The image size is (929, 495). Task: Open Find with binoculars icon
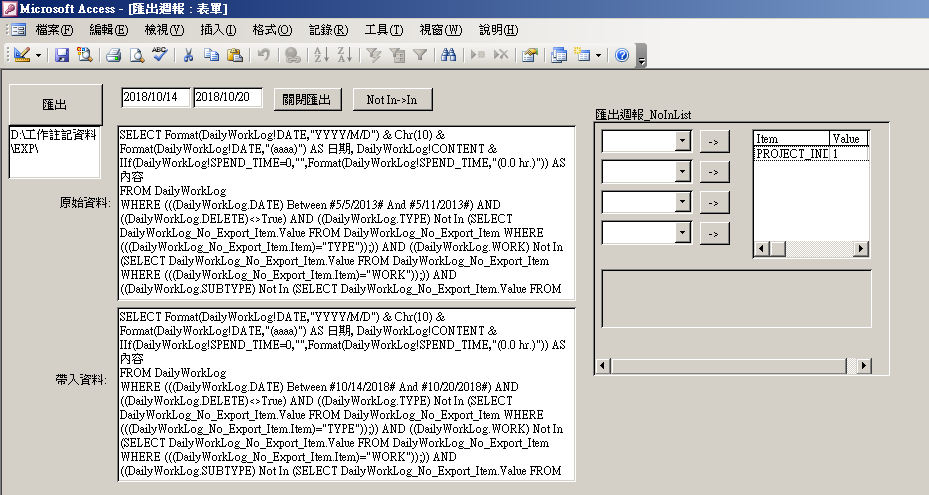point(449,55)
